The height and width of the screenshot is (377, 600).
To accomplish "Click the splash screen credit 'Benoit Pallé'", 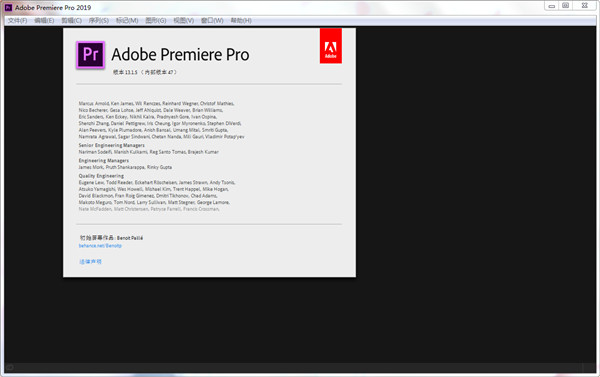I will click(x=130, y=238).
